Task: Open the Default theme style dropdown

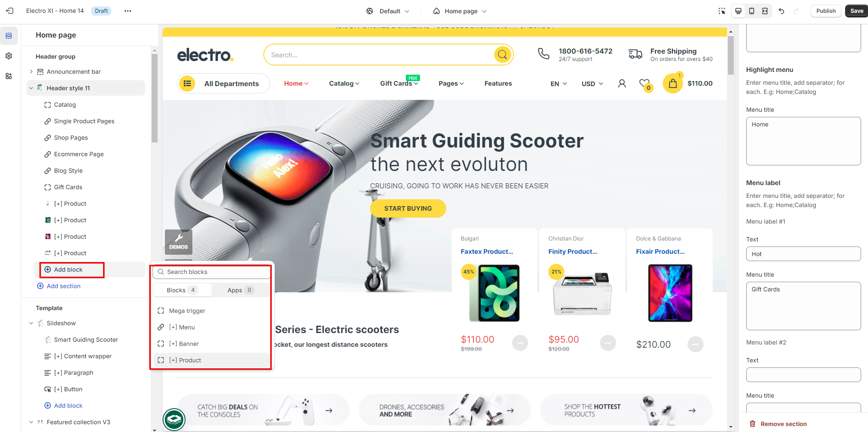Action: 388,11
